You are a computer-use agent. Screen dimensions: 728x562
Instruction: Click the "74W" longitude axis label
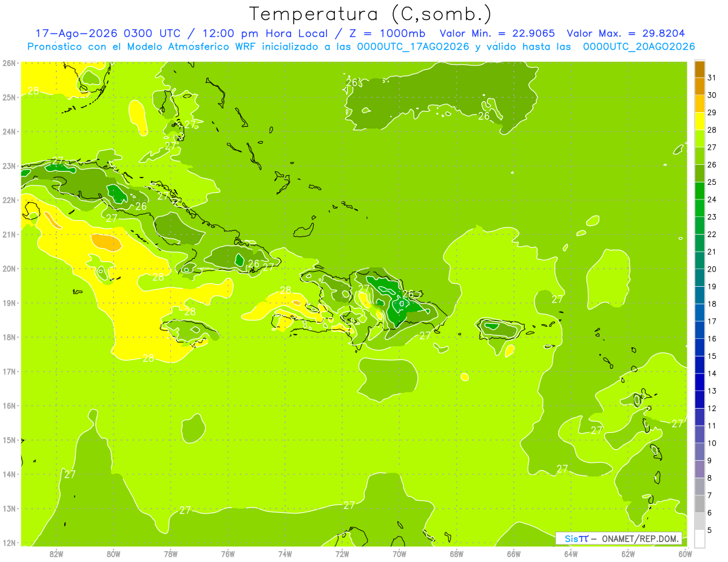pos(285,554)
